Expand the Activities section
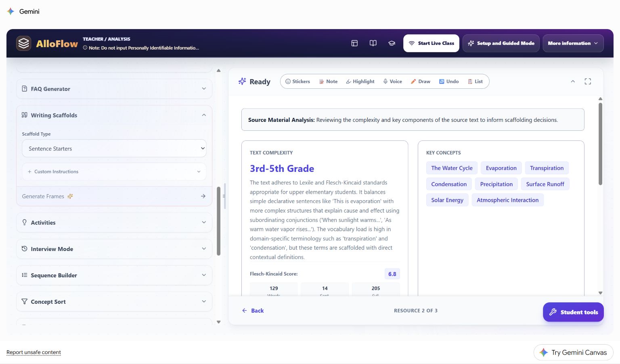The width and height of the screenshot is (620, 364). [114, 222]
